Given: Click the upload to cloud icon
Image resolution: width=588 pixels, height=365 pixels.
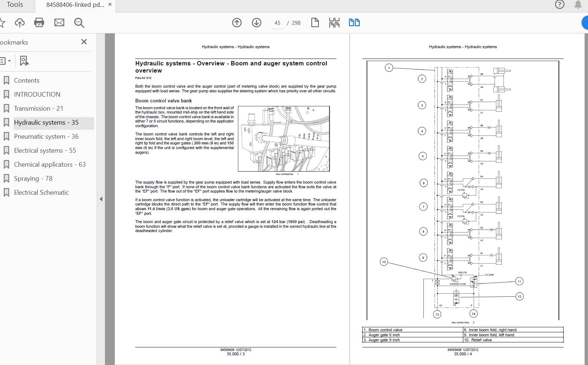Looking at the screenshot, I should pos(20,23).
